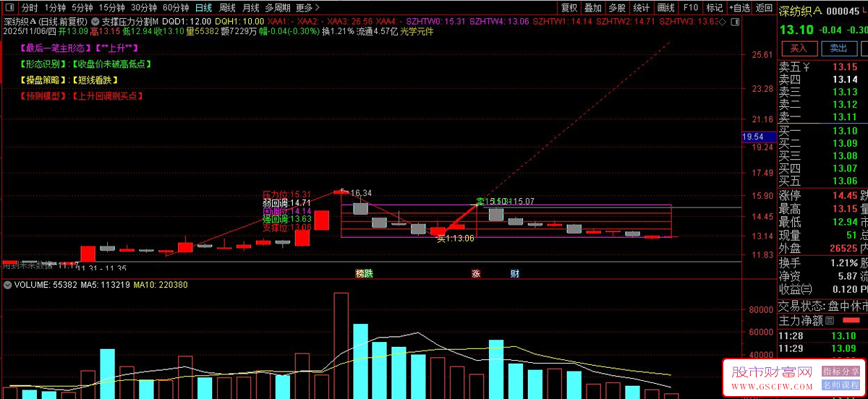This screenshot has height=399, width=868.
Task: Open the 统计 statistics tool
Action: click(x=641, y=8)
